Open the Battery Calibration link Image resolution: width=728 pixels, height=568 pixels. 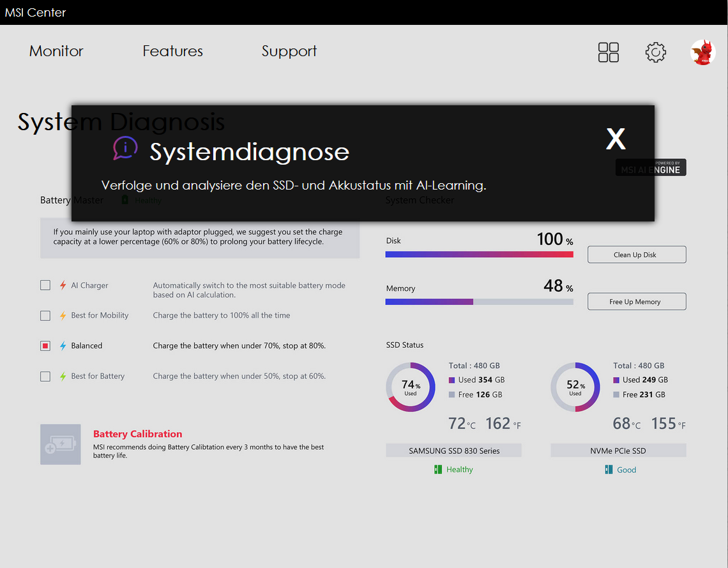(137, 434)
